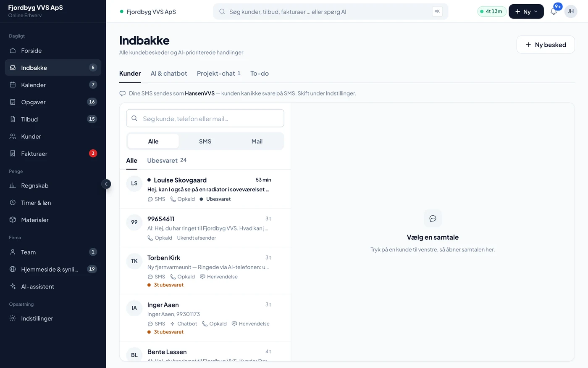Open Torben Kirk conversation

coord(205,271)
